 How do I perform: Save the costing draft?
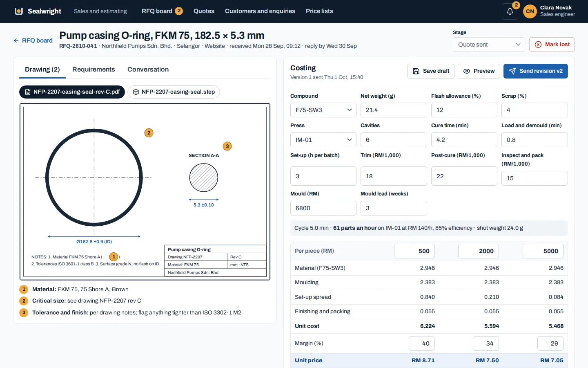[x=431, y=71]
